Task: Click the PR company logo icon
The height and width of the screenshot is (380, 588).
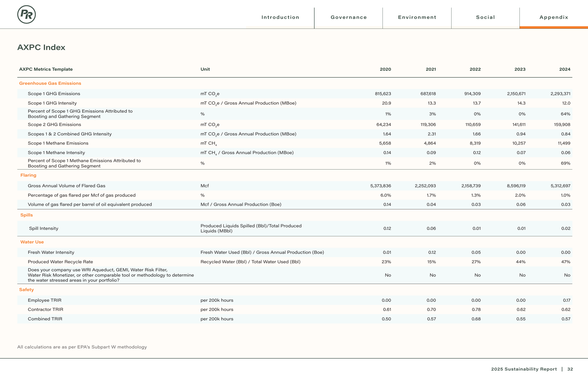Action: 27,15
